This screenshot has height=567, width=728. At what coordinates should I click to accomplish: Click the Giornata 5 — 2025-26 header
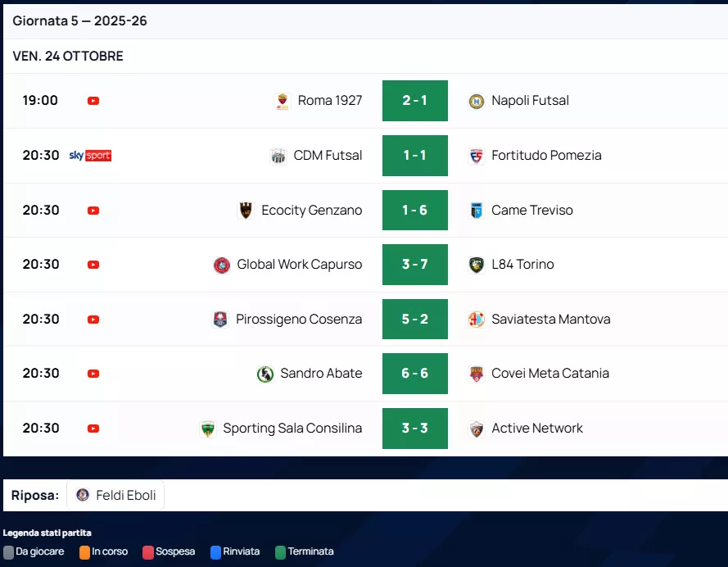tap(80, 21)
